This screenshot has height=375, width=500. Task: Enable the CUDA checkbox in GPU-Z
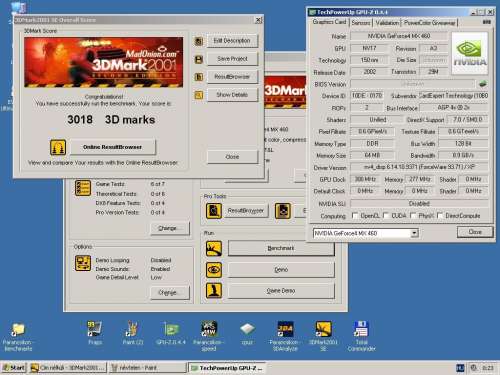coord(386,216)
